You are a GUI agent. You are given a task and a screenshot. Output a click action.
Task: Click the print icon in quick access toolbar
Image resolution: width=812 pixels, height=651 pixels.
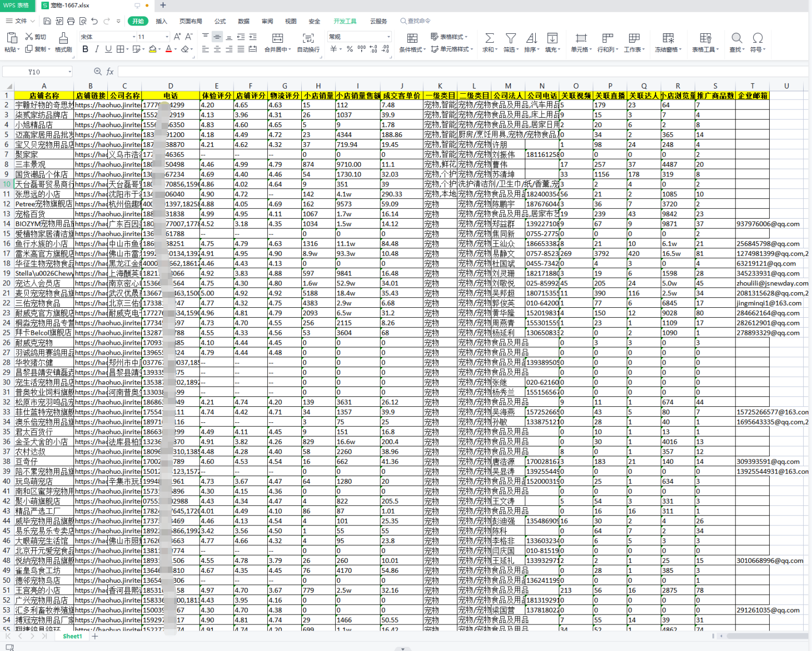pyautogui.click(x=71, y=21)
